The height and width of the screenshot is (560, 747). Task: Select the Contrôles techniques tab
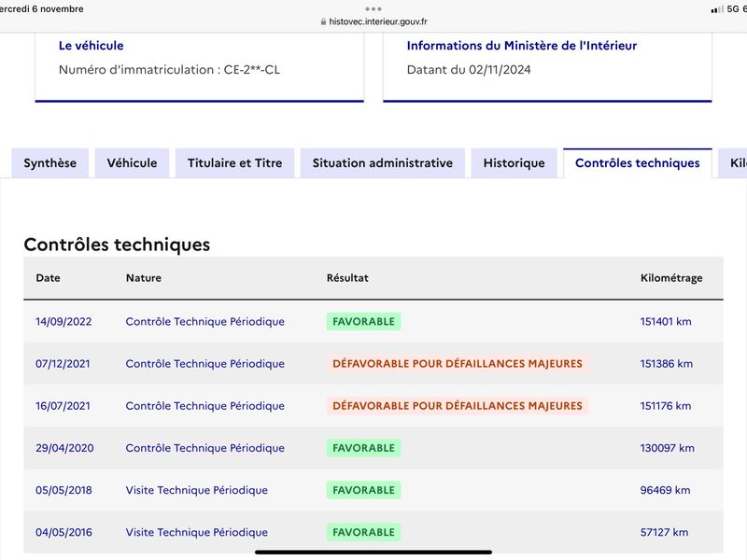click(x=638, y=162)
